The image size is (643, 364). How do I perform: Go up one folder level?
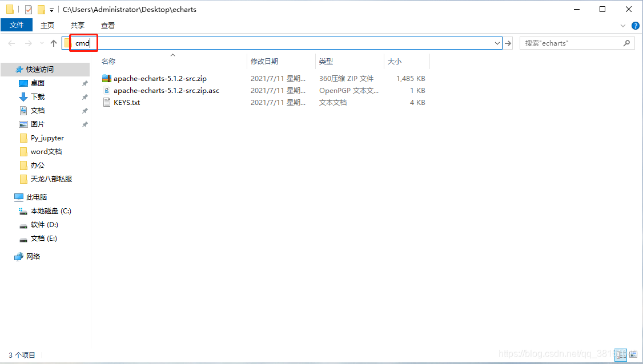[x=54, y=43]
